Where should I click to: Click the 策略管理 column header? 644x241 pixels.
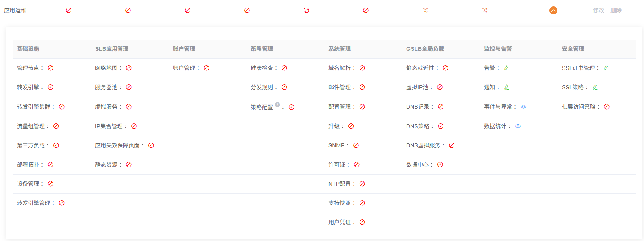point(262,49)
